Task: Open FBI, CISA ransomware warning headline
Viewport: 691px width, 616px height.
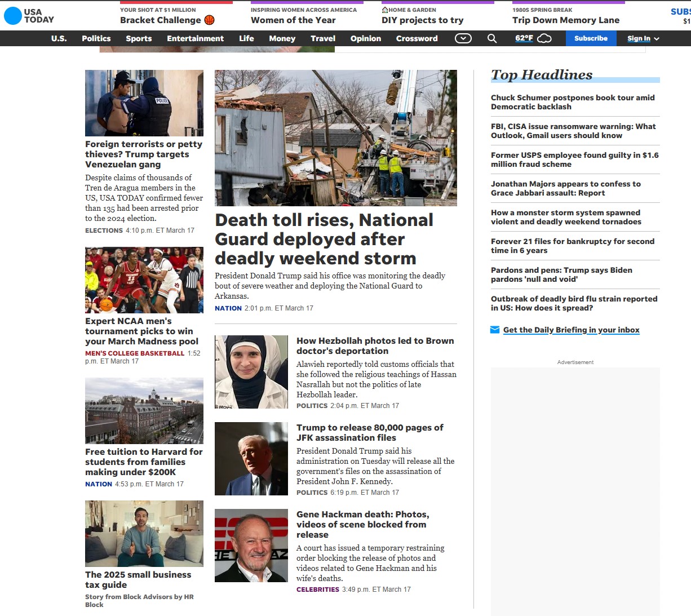Action: [x=573, y=131]
